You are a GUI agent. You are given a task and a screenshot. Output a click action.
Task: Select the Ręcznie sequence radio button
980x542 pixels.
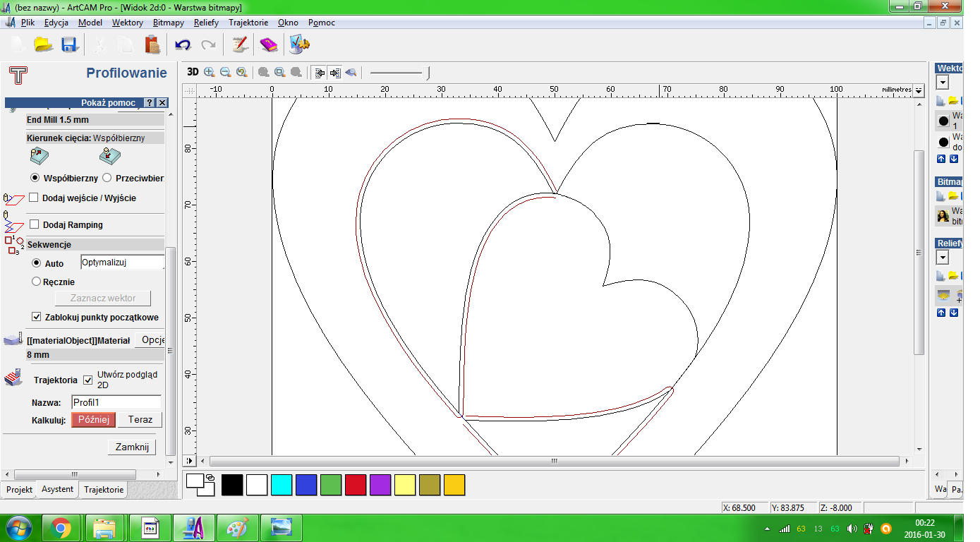(x=37, y=282)
